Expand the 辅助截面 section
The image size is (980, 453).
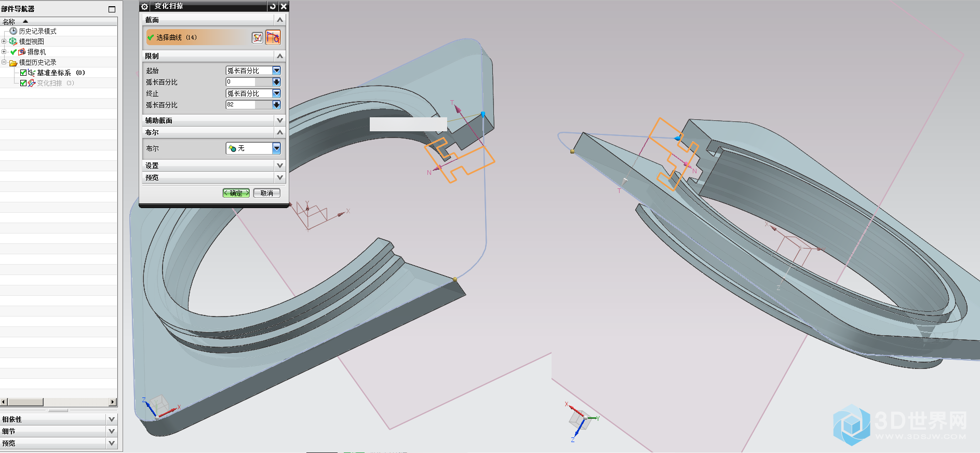click(280, 120)
